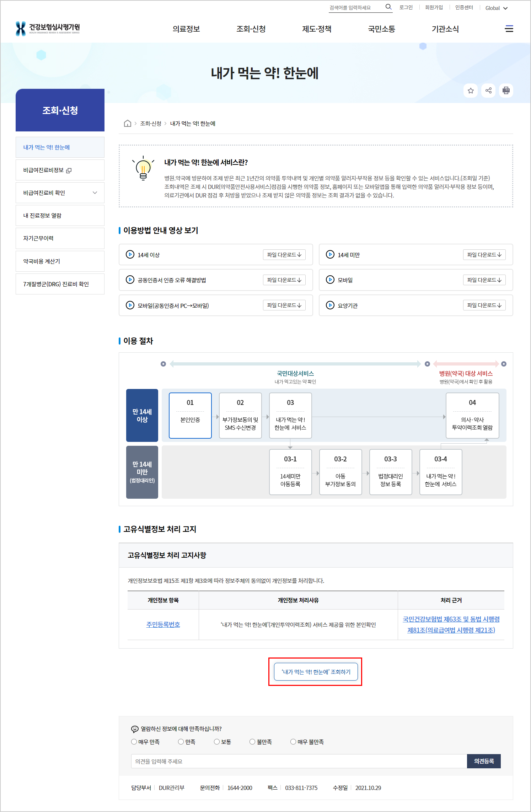Play the 14세 미만 guide video
Image resolution: width=531 pixels, height=812 pixels.
point(330,254)
